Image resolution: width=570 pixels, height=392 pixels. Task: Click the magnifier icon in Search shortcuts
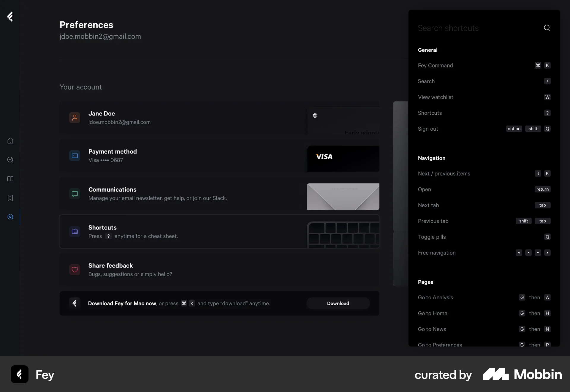click(547, 28)
